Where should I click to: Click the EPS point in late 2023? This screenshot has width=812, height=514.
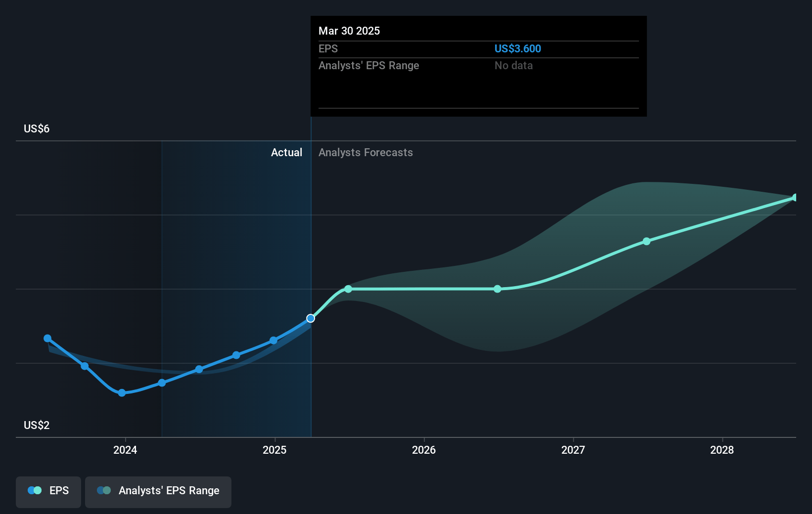[85, 366]
